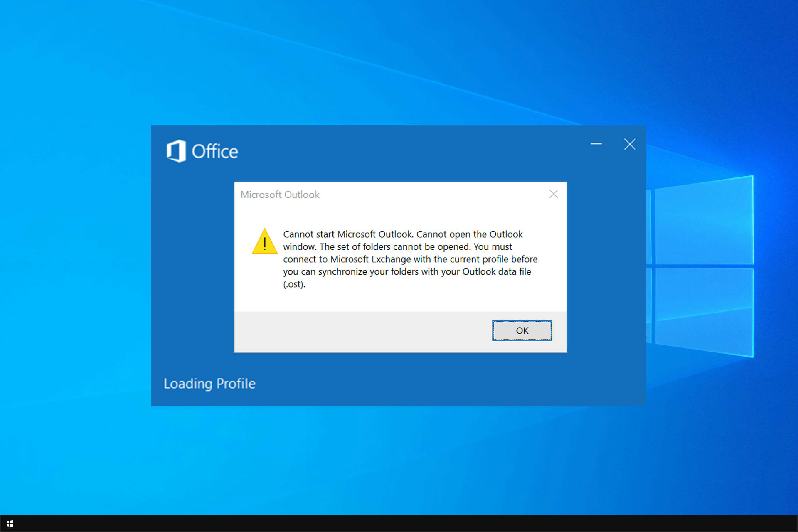Click OK in the Outlook error dialog
798x532 pixels.
522,330
